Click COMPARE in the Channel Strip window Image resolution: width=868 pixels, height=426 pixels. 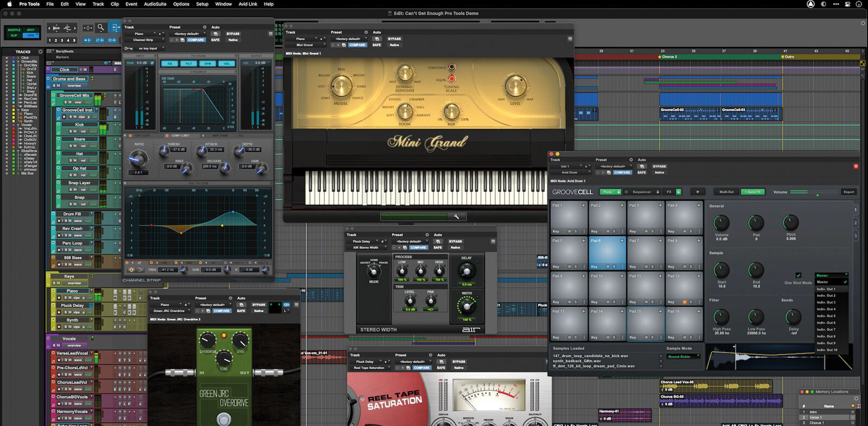[x=195, y=40]
